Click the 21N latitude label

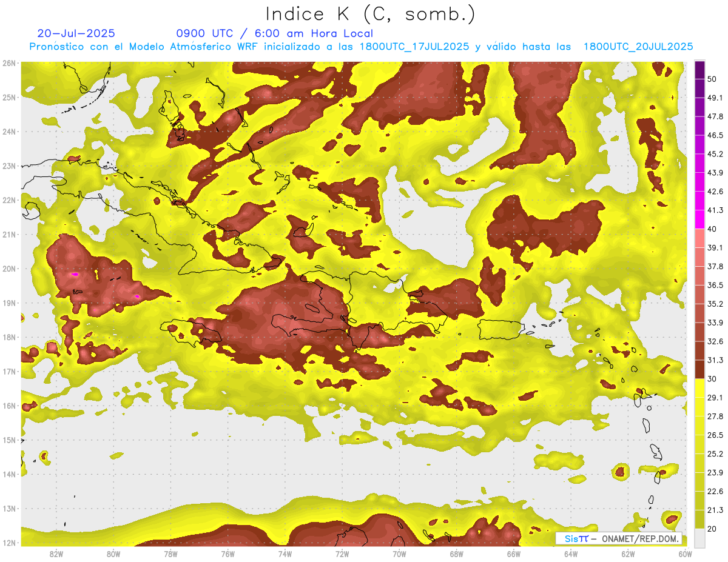click(x=9, y=234)
